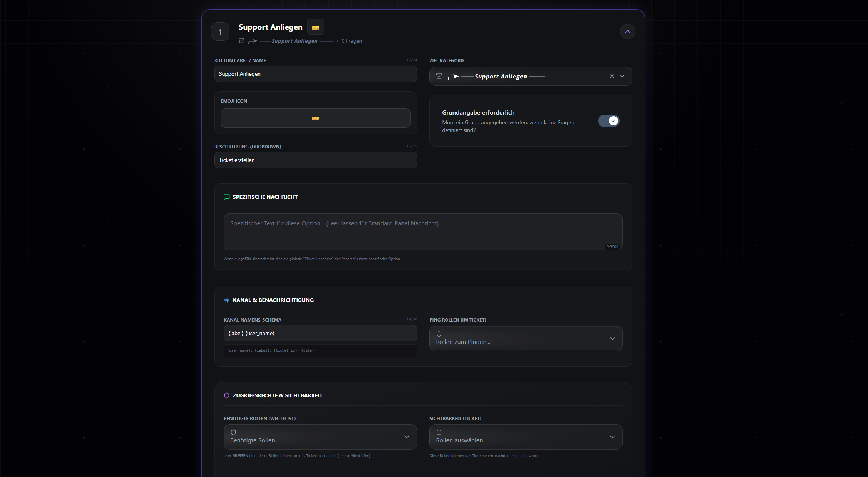The height and width of the screenshot is (477, 868).
Task: Open the Rollen zum Pingen dropdown
Action: pos(612,339)
